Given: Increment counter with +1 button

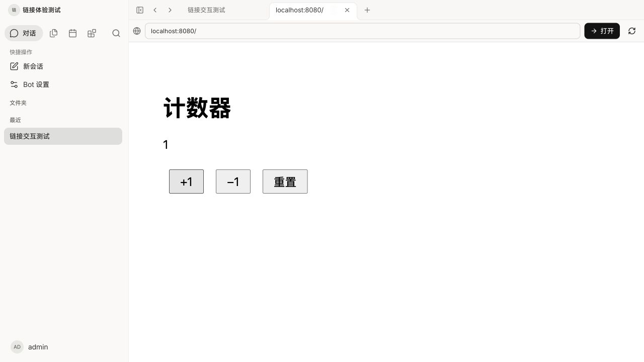Looking at the screenshot, I should pos(186,182).
